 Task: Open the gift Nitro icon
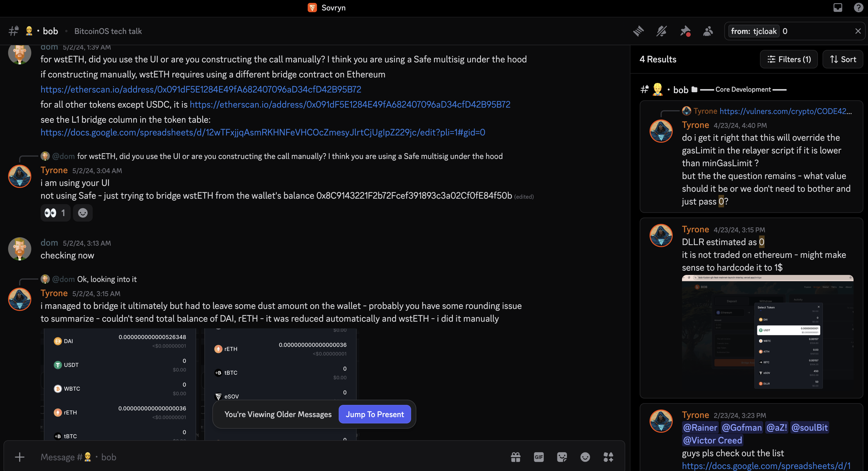coord(515,457)
